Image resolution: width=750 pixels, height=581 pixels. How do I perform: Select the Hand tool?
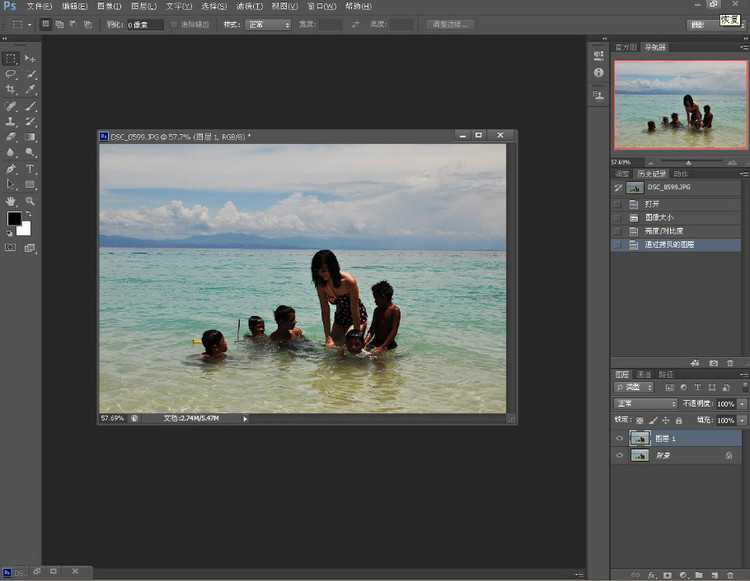(11, 201)
